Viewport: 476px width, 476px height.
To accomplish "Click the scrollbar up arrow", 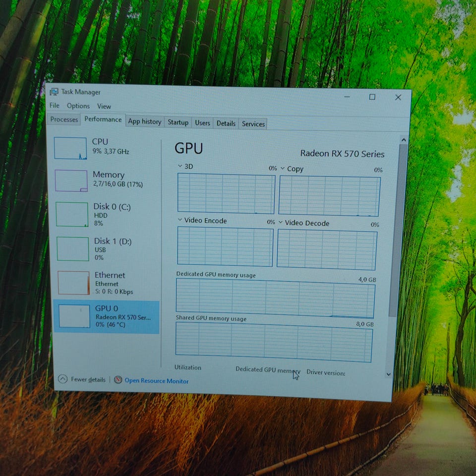I will (404, 140).
